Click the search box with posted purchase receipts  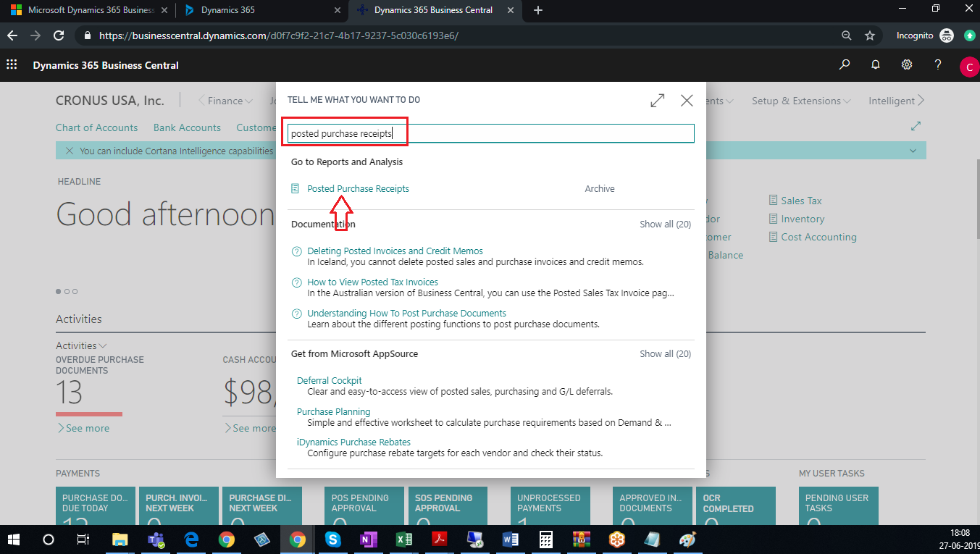click(x=490, y=133)
